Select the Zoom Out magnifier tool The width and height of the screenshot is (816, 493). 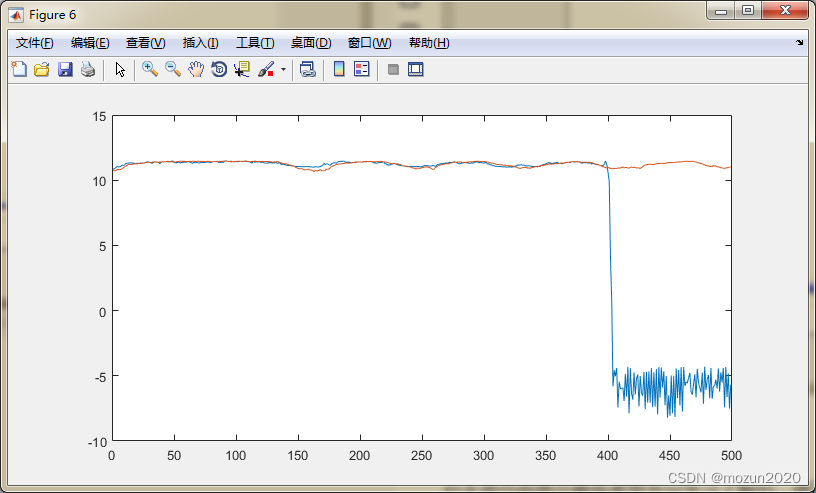click(173, 69)
